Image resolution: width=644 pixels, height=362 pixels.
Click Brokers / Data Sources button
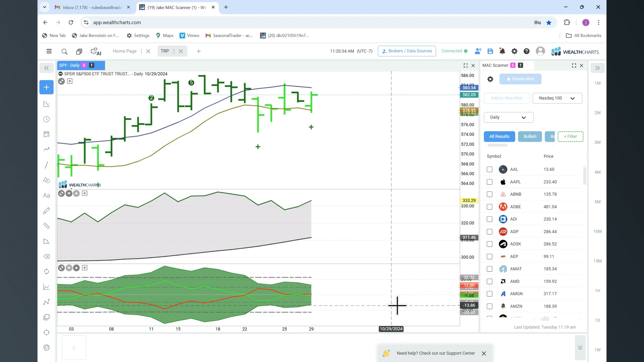pos(407,51)
